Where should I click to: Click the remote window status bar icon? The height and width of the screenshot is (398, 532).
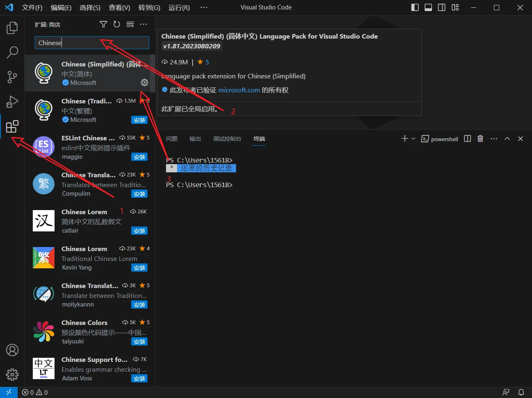[9, 392]
